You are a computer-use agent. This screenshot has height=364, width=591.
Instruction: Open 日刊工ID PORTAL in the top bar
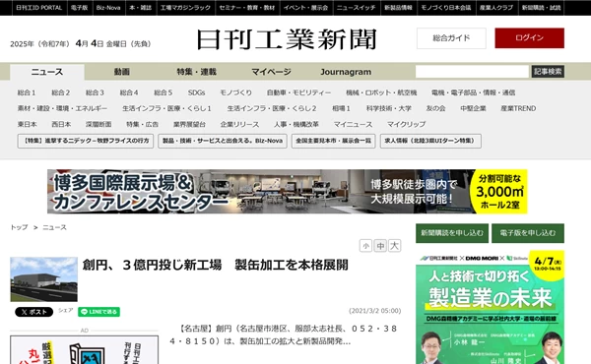[38, 8]
